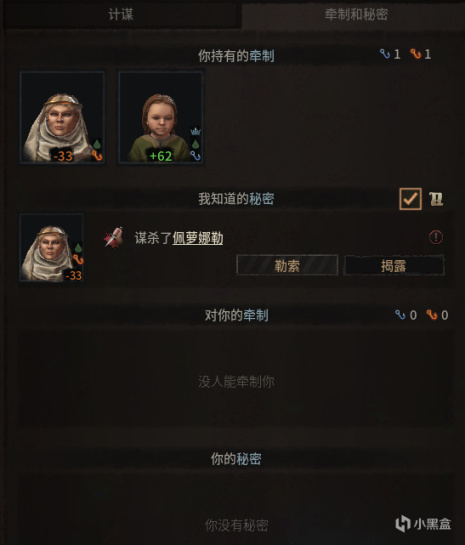Click the blue hook icon on child portrait
The width and height of the screenshot is (465, 545).
tap(196, 156)
